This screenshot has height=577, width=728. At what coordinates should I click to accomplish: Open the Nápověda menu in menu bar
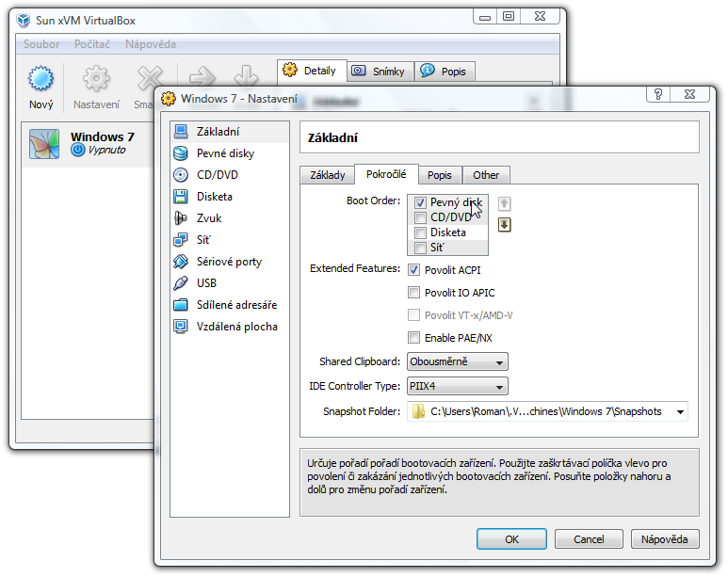[151, 44]
